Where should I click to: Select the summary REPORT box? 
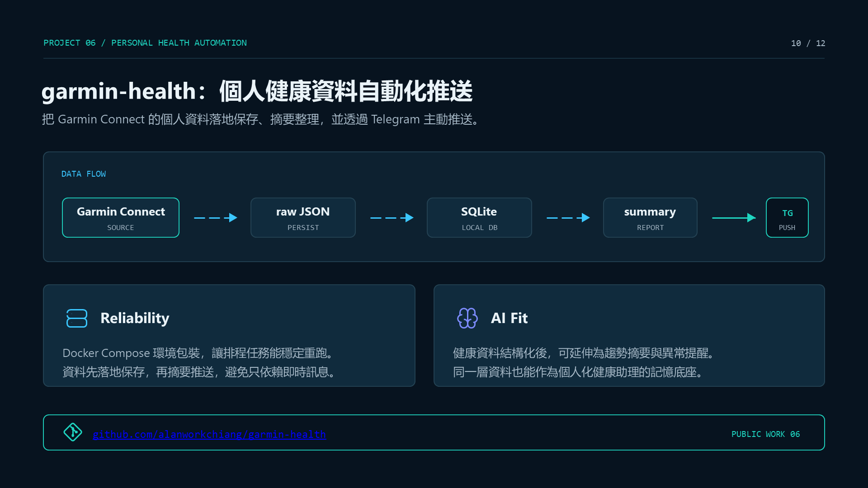(650, 218)
